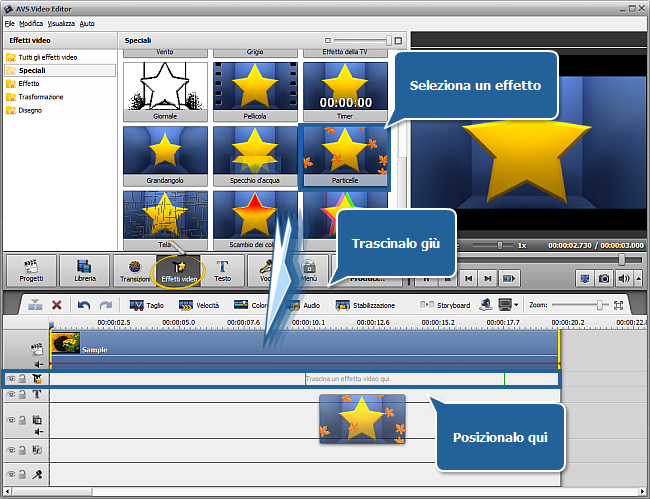Toggle visibility of video effects track
The image size is (650, 499).
coord(12,379)
